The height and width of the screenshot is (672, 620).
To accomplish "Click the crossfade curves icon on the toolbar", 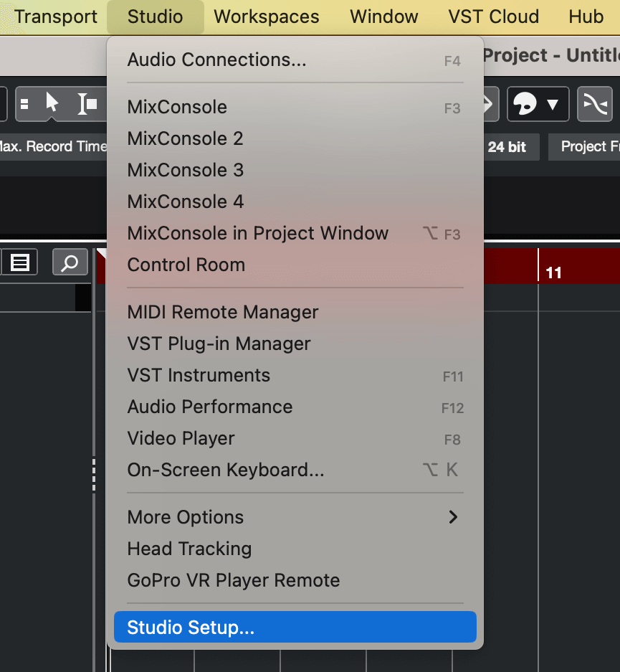I will pos(595,104).
